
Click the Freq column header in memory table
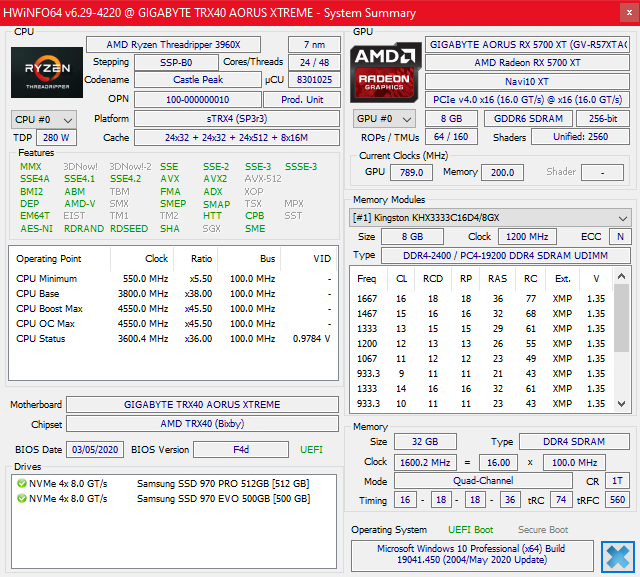tap(369, 279)
